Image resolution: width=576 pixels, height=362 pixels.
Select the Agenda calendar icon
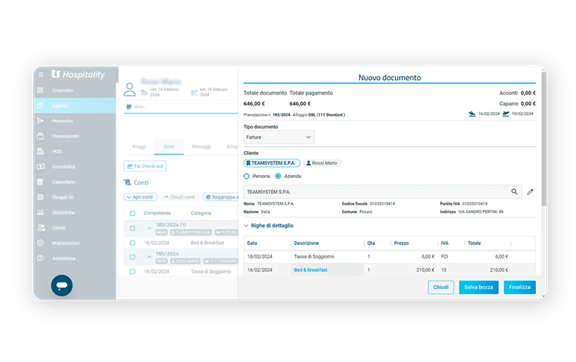click(40, 105)
